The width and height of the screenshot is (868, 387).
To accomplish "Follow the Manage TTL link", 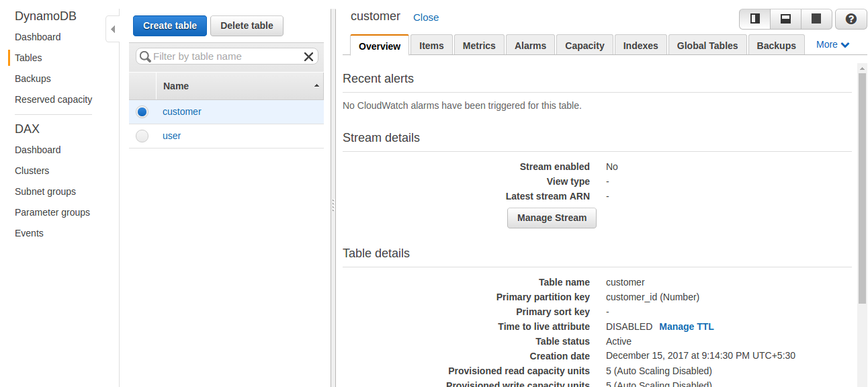I will click(687, 327).
